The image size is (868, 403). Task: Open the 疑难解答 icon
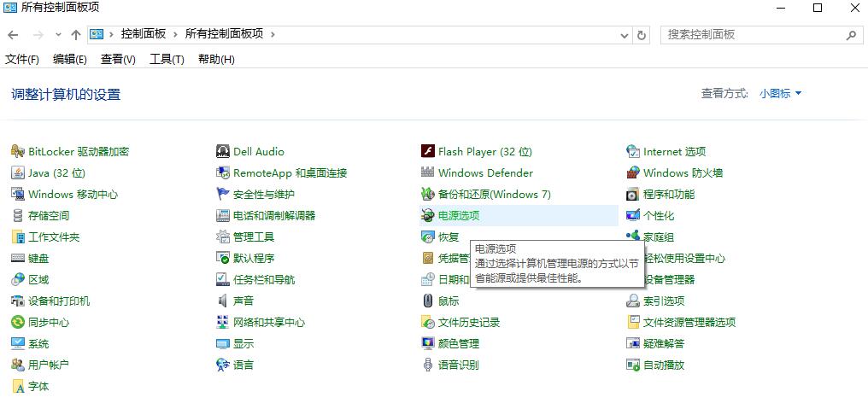point(633,344)
